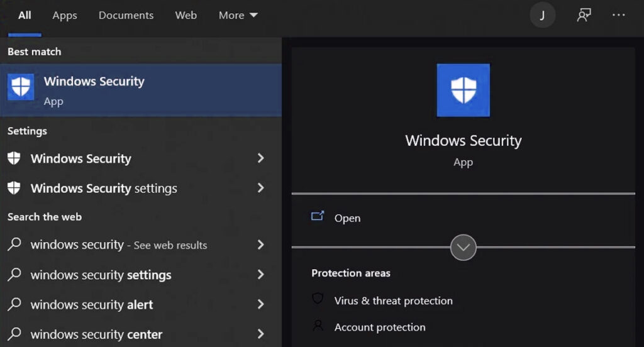Open the Windows Security best match result
The height and width of the screenshot is (347, 644).
click(x=141, y=91)
